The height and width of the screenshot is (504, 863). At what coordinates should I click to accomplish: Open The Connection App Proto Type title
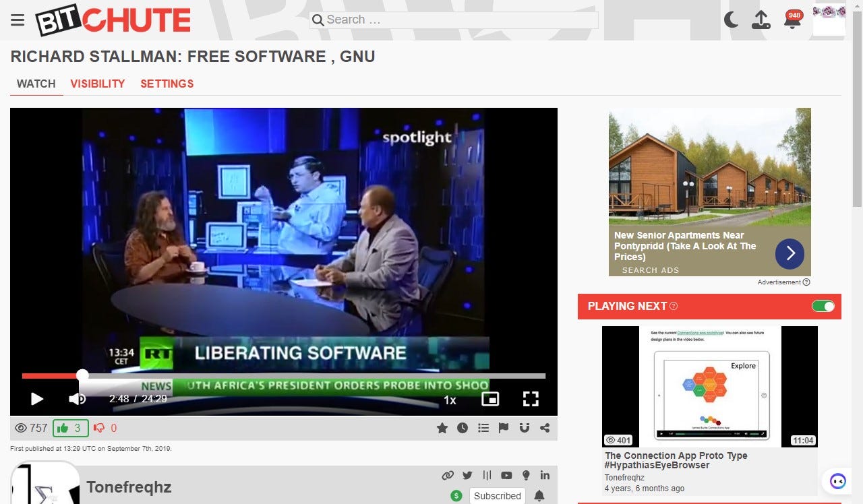pos(676,460)
